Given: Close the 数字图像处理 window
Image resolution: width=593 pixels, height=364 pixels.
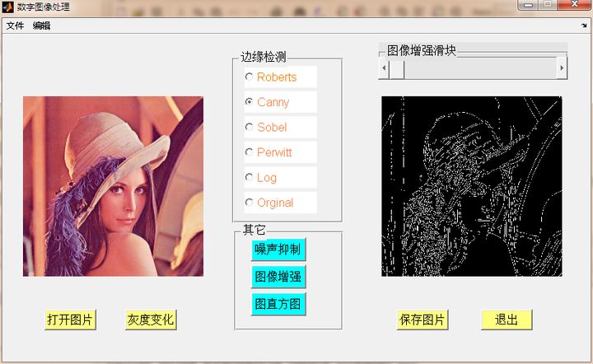Looking at the screenshot, I should point(574,5).
